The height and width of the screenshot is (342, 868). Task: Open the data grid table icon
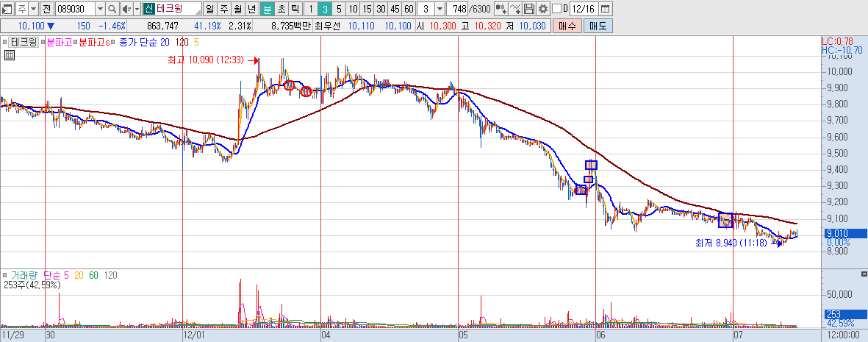click(x=9, y=54)
